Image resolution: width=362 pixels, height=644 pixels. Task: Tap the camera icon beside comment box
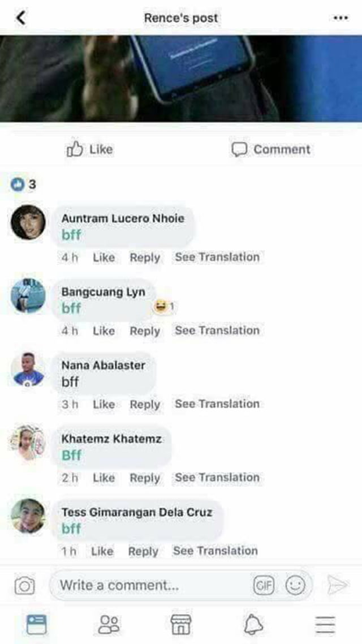coord(25,585)
